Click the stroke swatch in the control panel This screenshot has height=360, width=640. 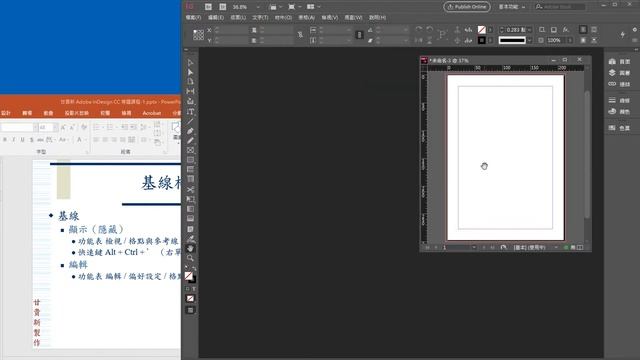(482, 40)
